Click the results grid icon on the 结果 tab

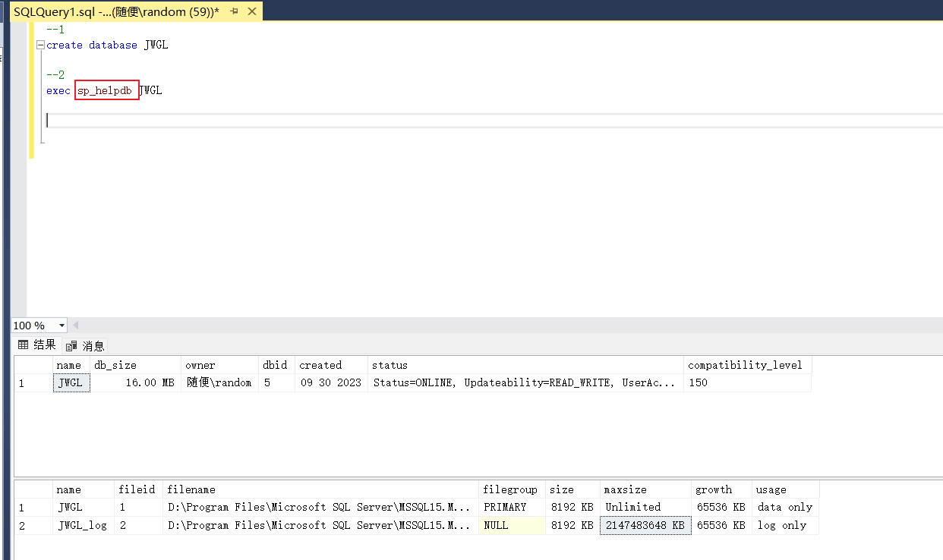tap(26, 345)
